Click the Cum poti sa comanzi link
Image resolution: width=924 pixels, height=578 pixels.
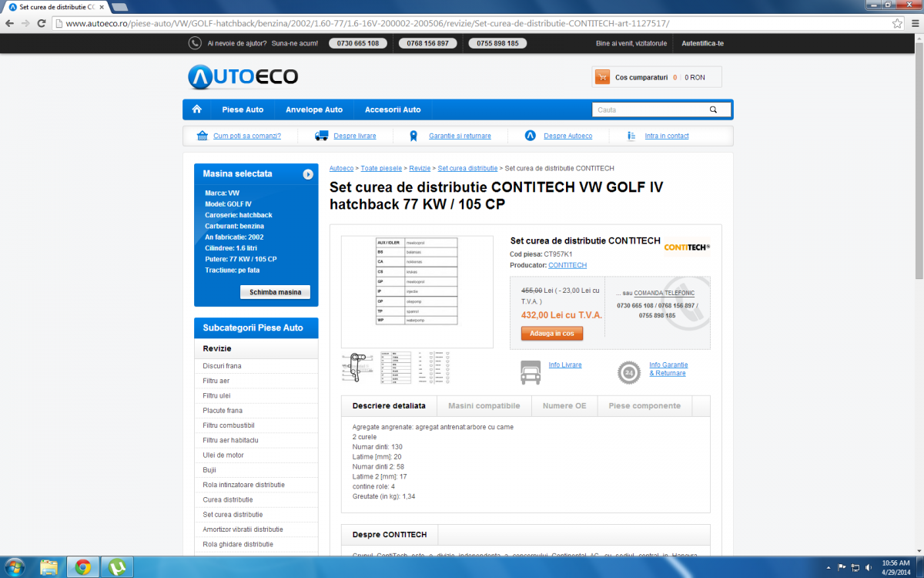tap(247, 136)
